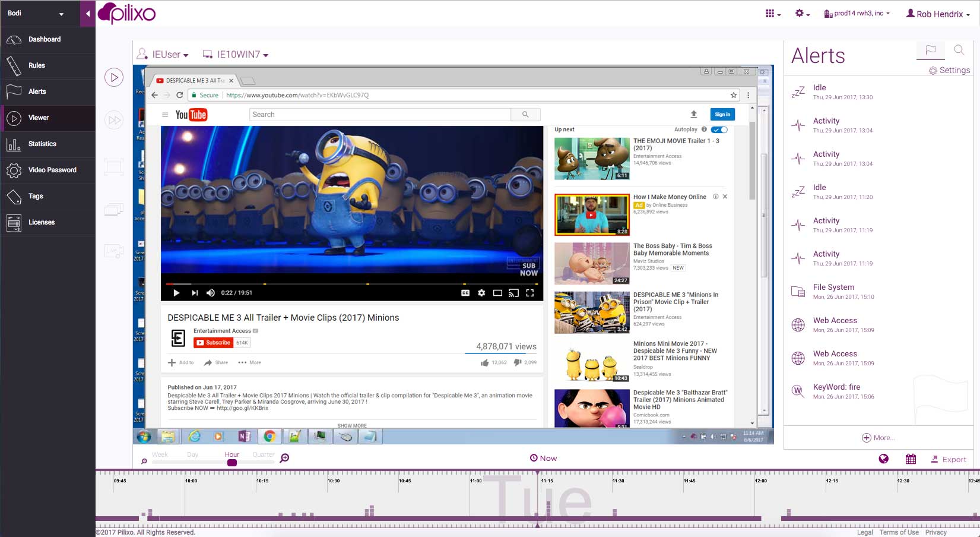This screenshot has height=537, width=980.
Task: Open Terms of Use link
Action: (x=899, y=532)
